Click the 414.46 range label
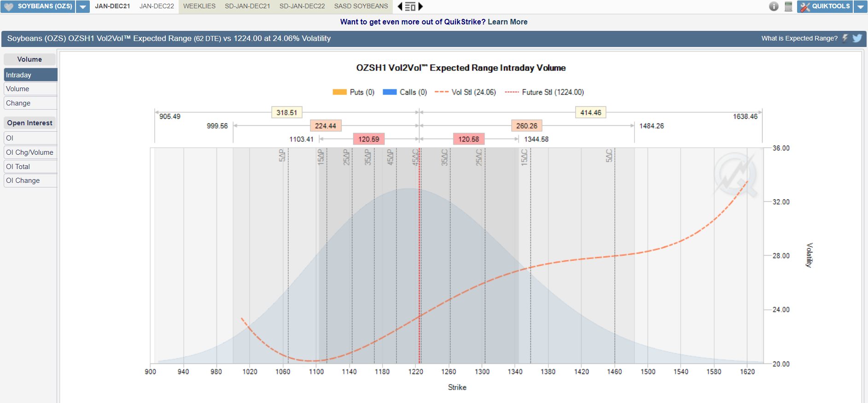The image size is (868, 403). pos(591,112)
